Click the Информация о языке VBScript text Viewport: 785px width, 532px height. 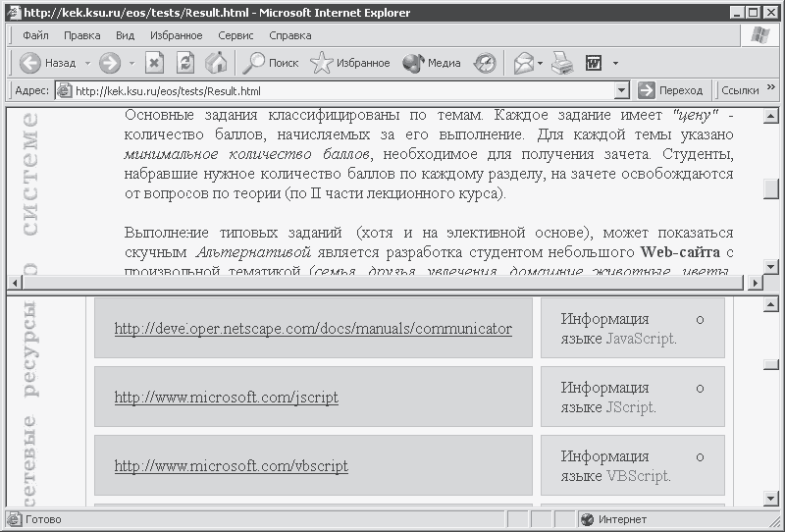(633, 466)
